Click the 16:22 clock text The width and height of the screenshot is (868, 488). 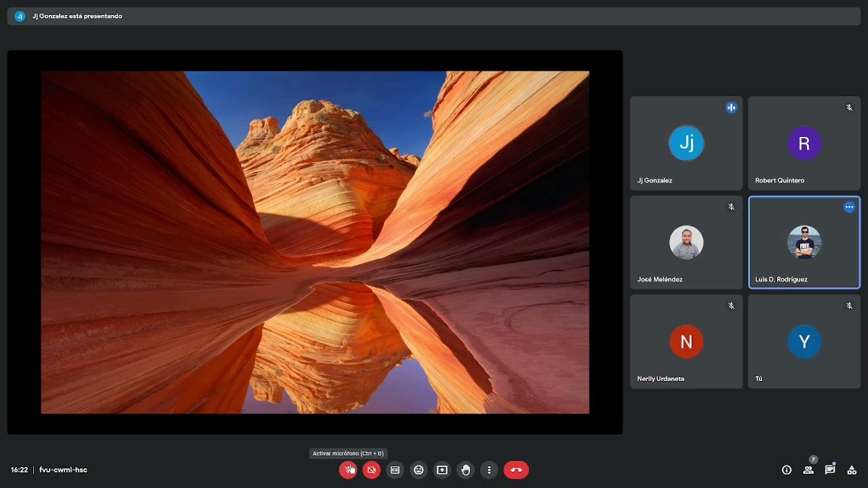[x=19, y=470]
